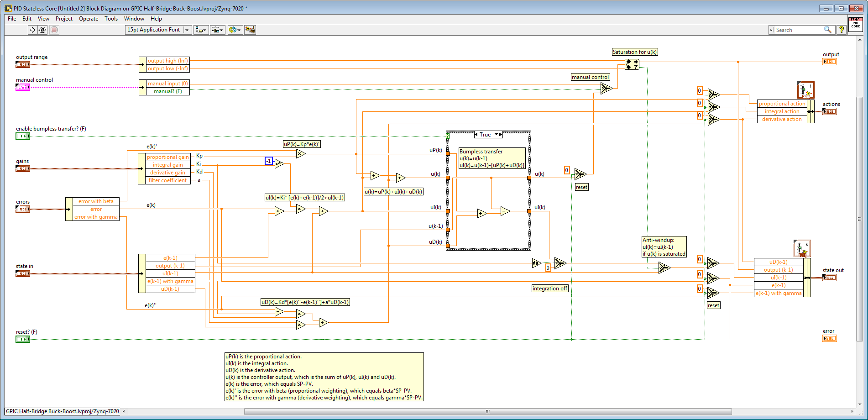Click the actions indicator terminal
The width and height of the screenshot is (868, 420).
pyautogui.click(x=830, y=111)
